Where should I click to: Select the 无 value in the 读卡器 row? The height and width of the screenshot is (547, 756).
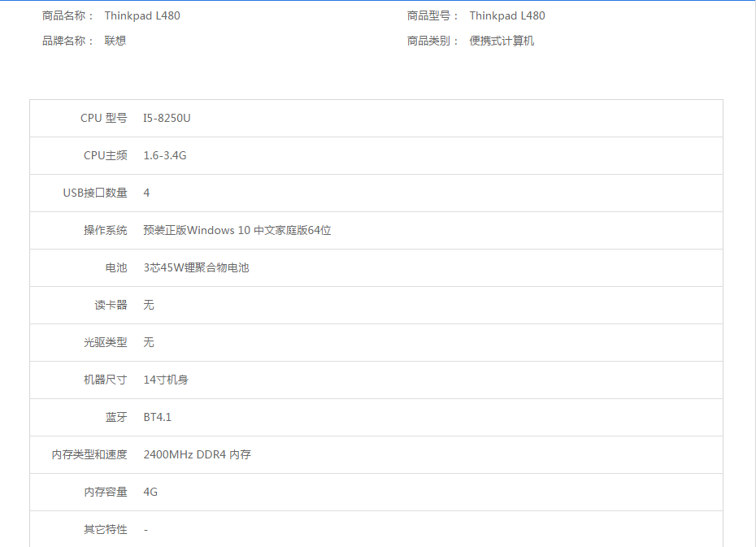[149, 305]
